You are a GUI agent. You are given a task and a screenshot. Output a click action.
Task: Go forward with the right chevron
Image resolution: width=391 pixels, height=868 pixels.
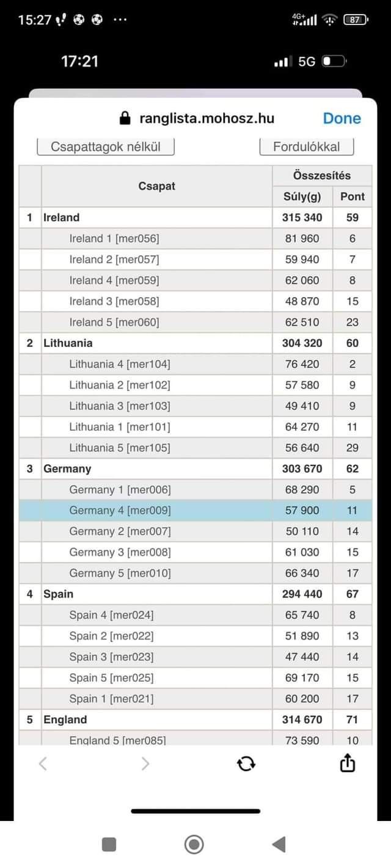click(x=145, y=763)
